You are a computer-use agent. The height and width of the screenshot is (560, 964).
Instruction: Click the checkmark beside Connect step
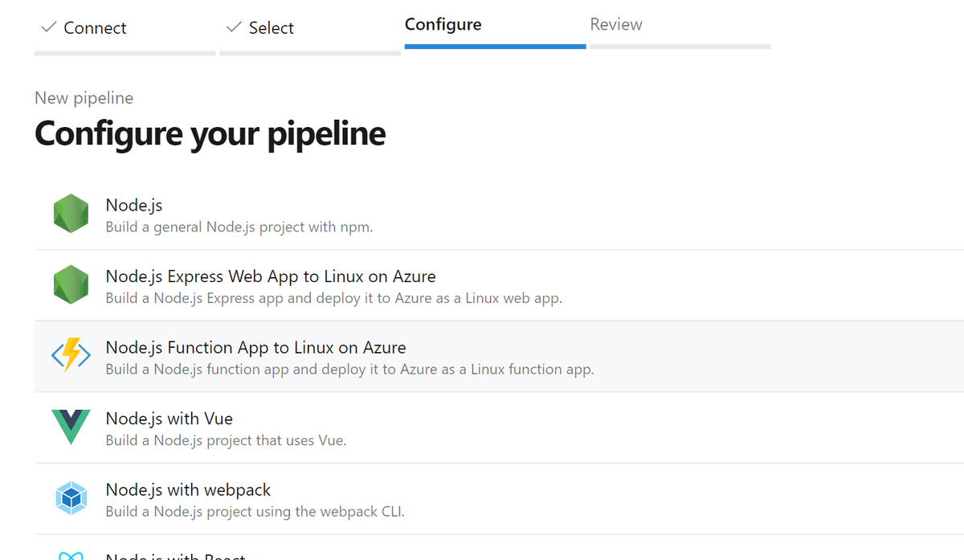coord(49,27)
